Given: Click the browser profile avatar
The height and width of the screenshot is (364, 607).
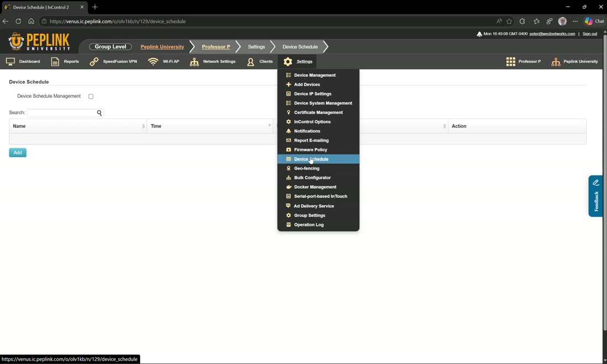Looking at the screenshot, I should (562, 22).
